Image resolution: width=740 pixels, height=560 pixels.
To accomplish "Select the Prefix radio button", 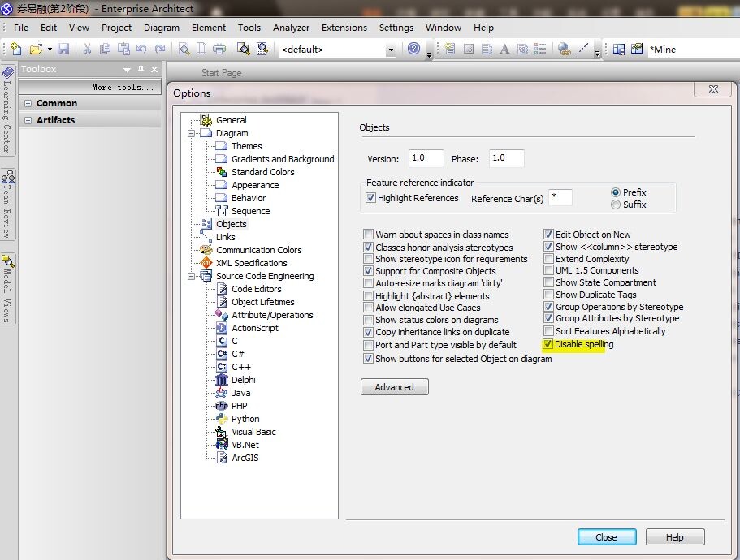I will coord(616,192).
